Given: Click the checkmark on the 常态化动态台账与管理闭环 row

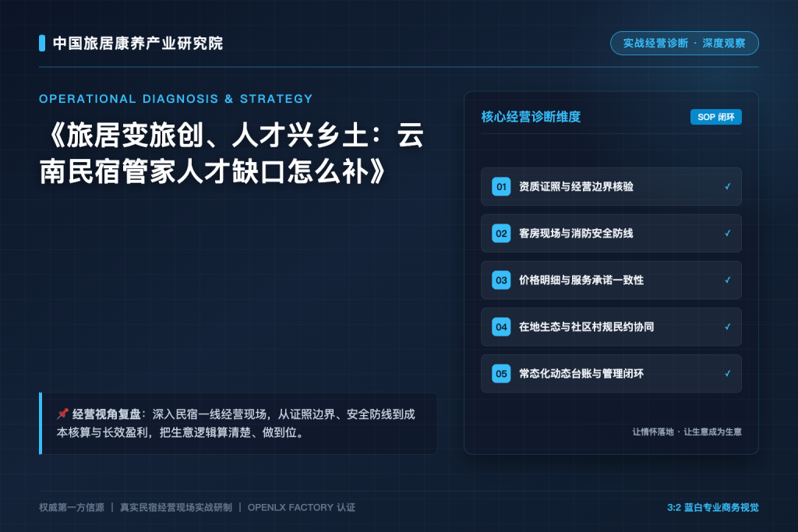Looking at the screenshot, I should [728, 374].
